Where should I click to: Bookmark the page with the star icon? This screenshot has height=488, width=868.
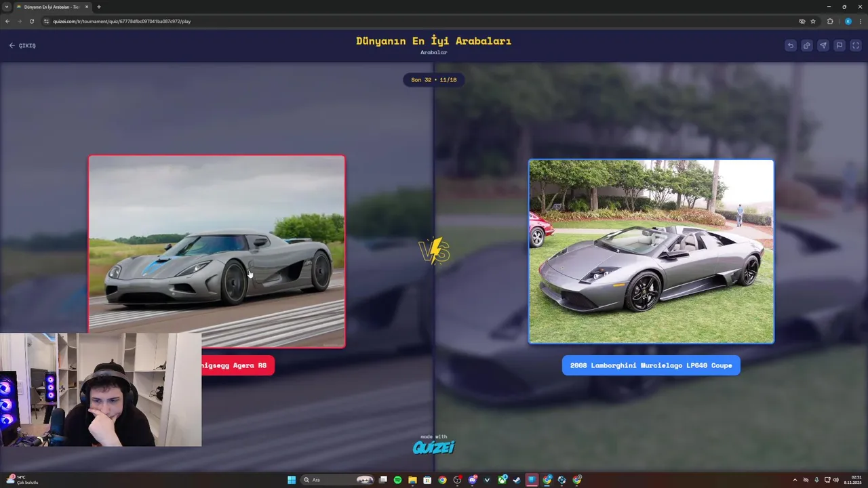tap(813, 21)
